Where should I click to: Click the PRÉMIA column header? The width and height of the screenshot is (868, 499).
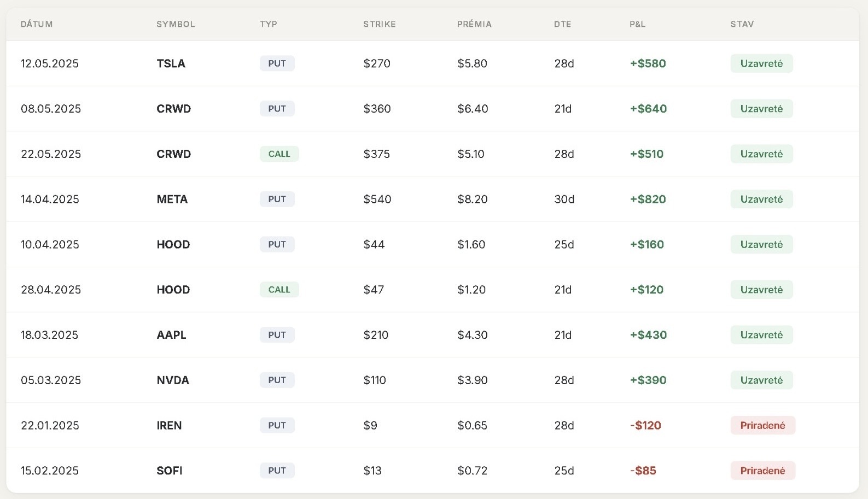click(475, 24)
